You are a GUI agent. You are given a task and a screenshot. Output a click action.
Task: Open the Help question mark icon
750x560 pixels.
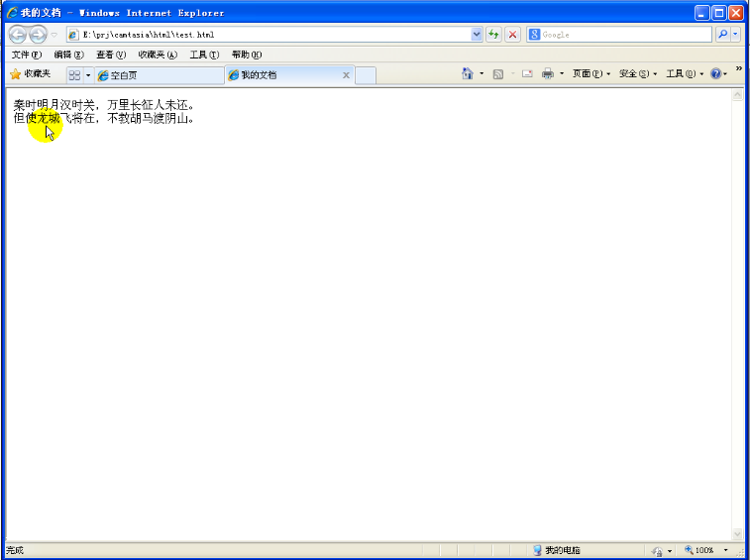tap(715, 74)
